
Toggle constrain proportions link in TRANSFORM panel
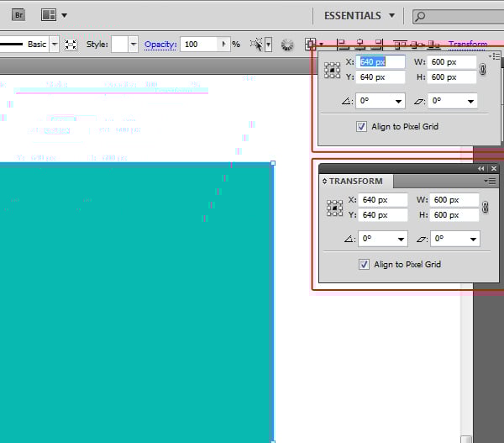(x=485, y=207)
